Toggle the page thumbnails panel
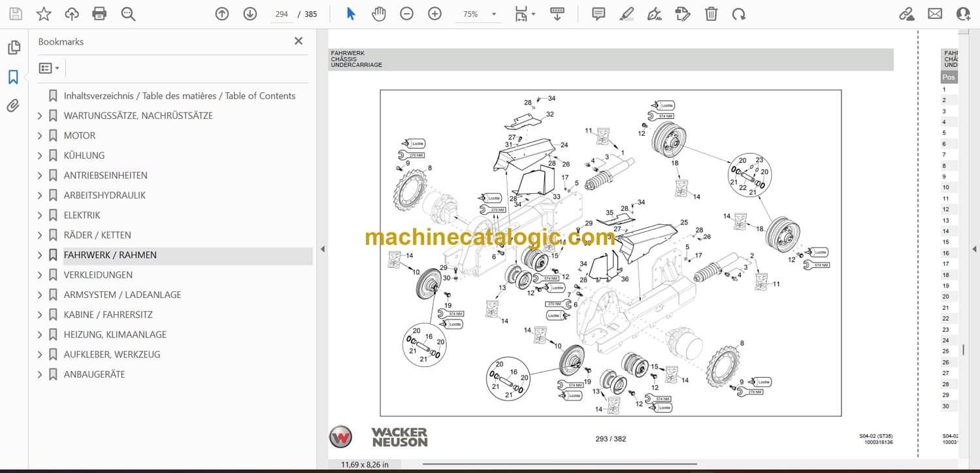980x473 pixels. tap(13, 48)
